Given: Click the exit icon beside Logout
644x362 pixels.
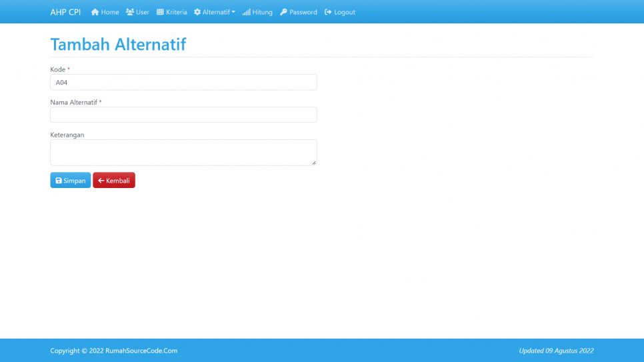Looking at the screenshot, I should click(328, 12).
